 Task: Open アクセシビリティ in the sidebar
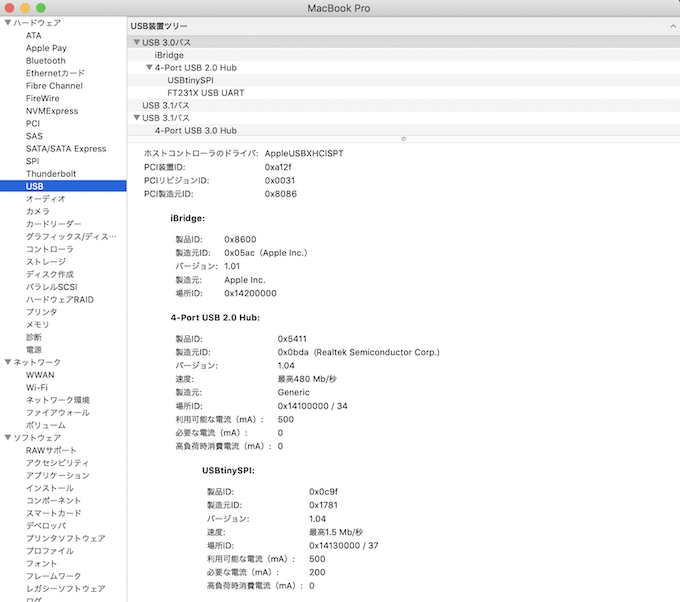click(x=57, y=463)
